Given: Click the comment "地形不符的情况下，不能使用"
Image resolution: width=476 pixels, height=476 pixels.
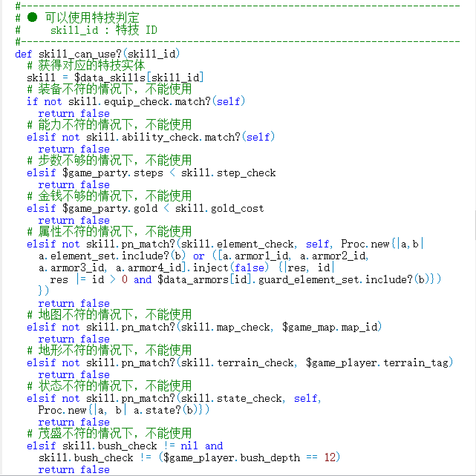Looking at the screenshot, I should coord(115,350).
